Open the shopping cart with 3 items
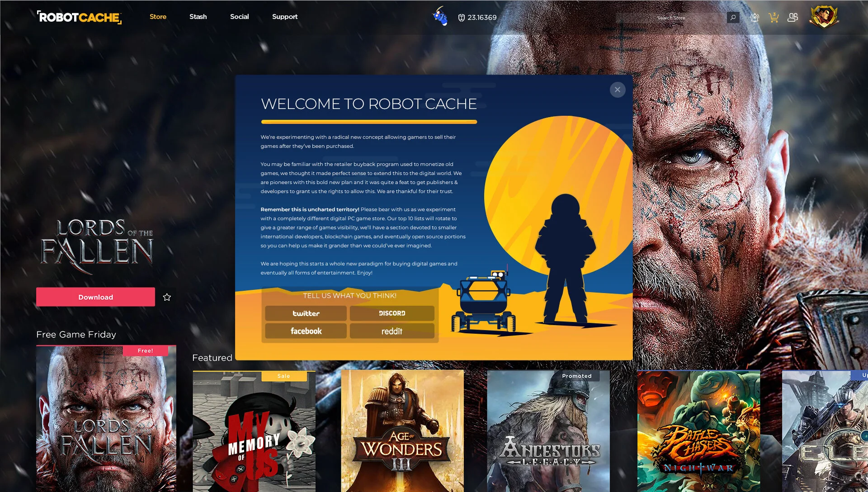This screenshot has width=868, height=492. click(774, 17)
